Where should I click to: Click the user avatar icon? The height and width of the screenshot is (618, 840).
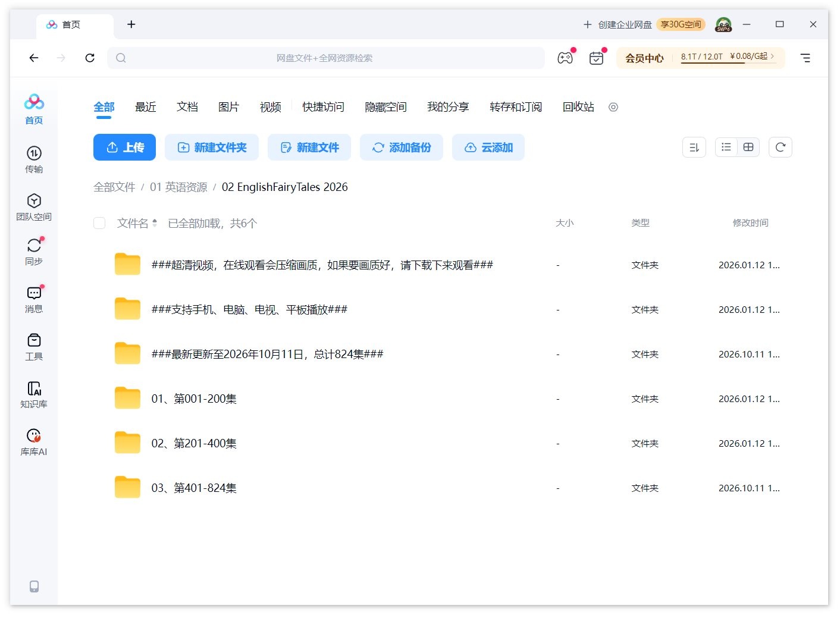click(723, 24)
